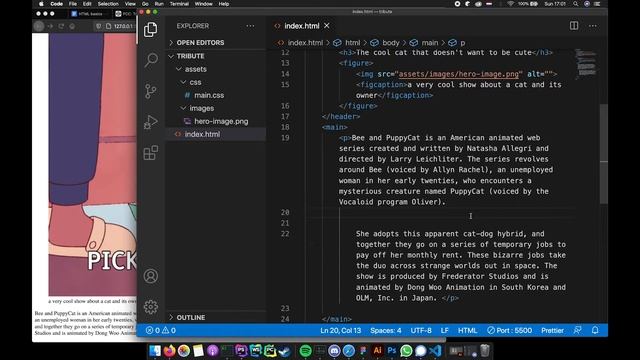Open WebStorm from the dock

coord(256,351)
